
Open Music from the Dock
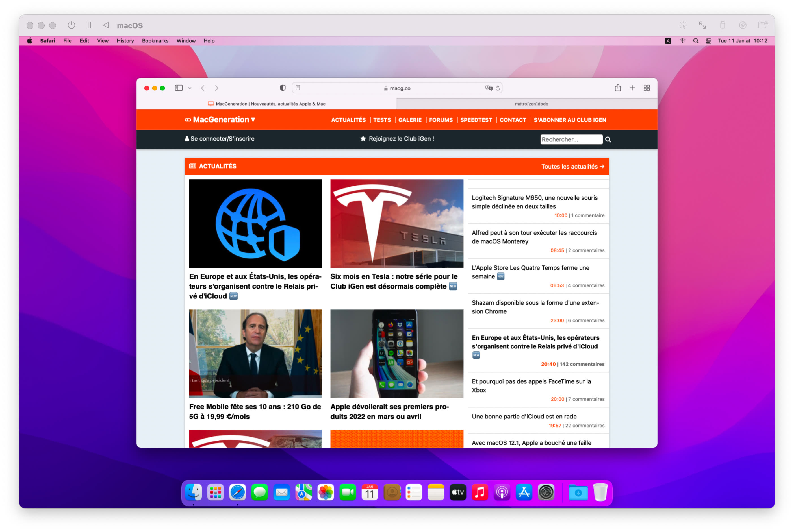click(480, 492)
